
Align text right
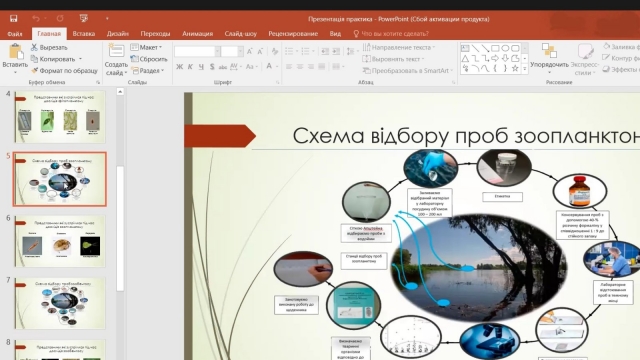point(311,67)
